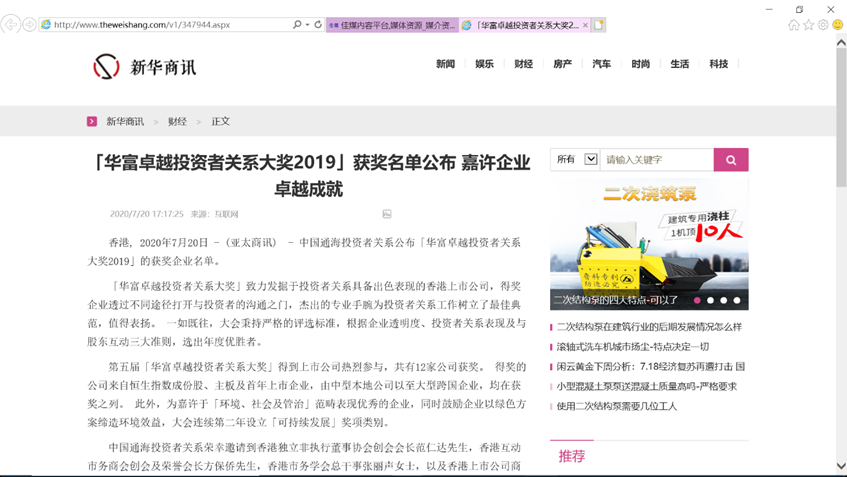Screen dimensions: 847x477
Task: Open the 时尚 navigation menu item
Action: point(641,64)
